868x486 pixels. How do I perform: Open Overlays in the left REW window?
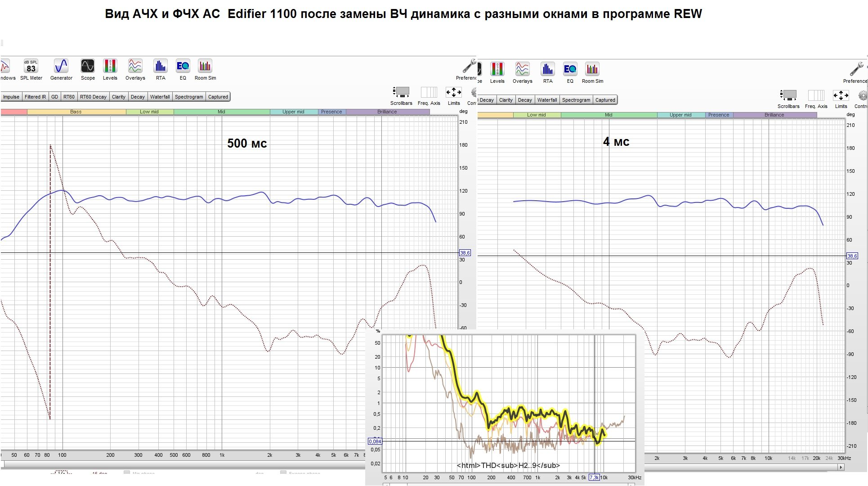coord(135,70)
